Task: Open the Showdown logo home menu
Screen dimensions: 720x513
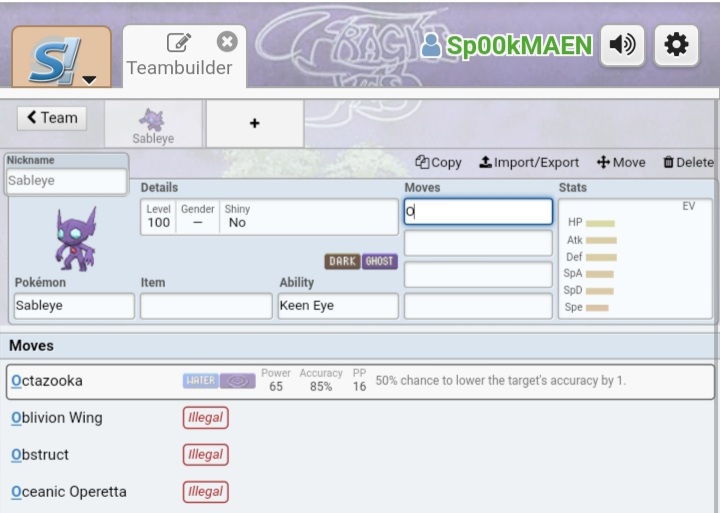Action: coord(62,57)
